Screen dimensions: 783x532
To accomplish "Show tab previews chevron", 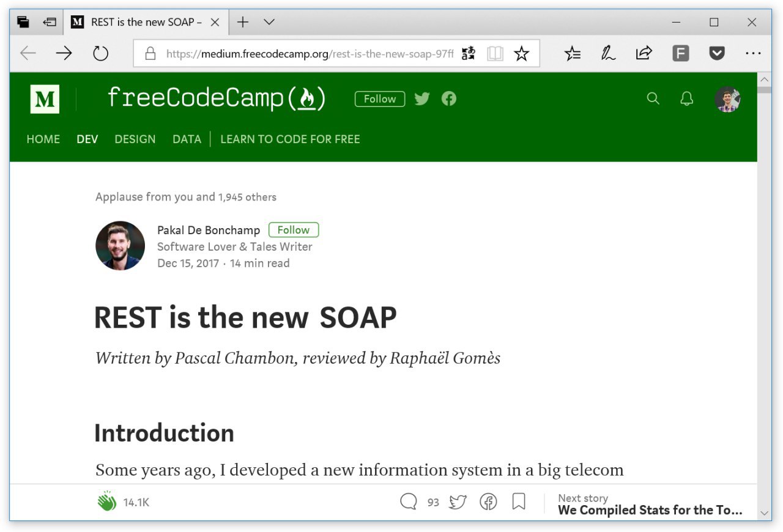I will pyautogui.click(x=269, y=23).
